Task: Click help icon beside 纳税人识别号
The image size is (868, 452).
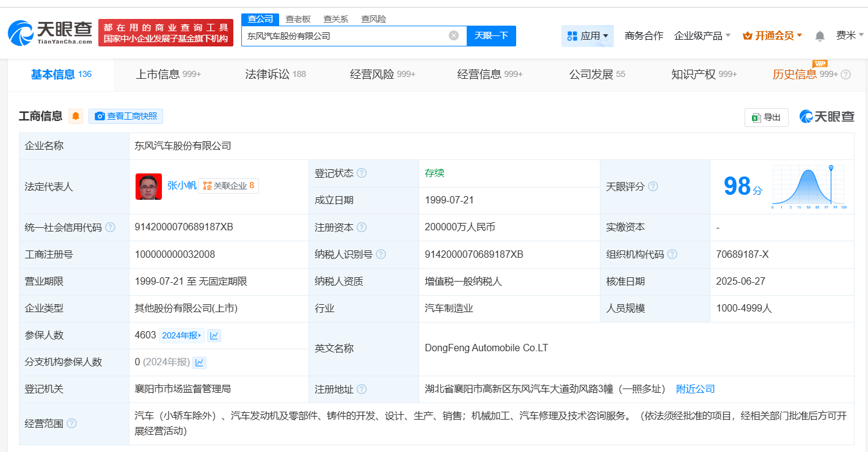Action: point(381,254)
